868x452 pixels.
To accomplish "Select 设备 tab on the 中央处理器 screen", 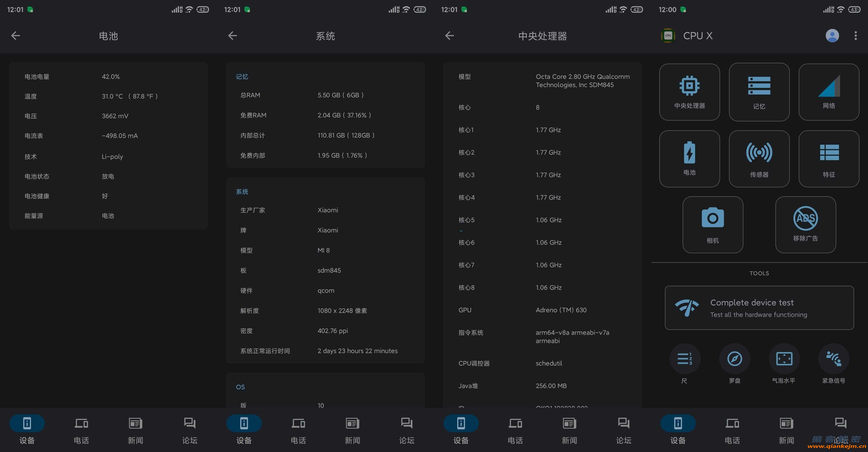I will (461, 430).
